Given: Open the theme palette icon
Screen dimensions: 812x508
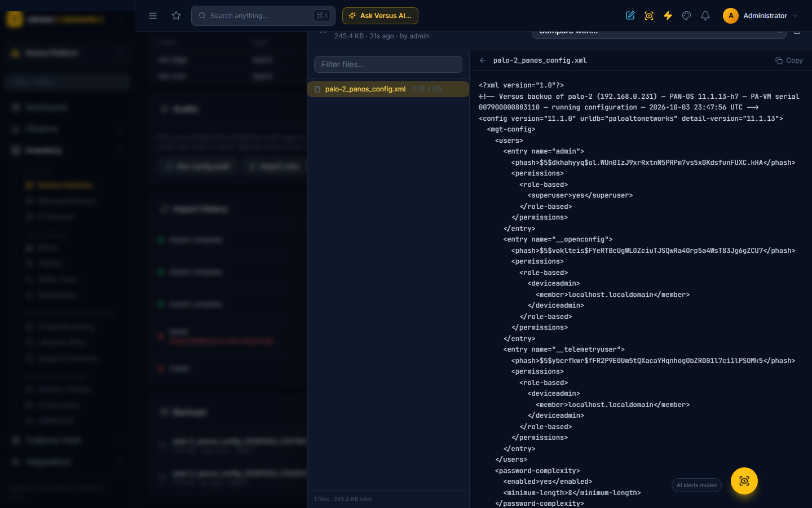Looking at the screenshot, I should pos(686,16).
